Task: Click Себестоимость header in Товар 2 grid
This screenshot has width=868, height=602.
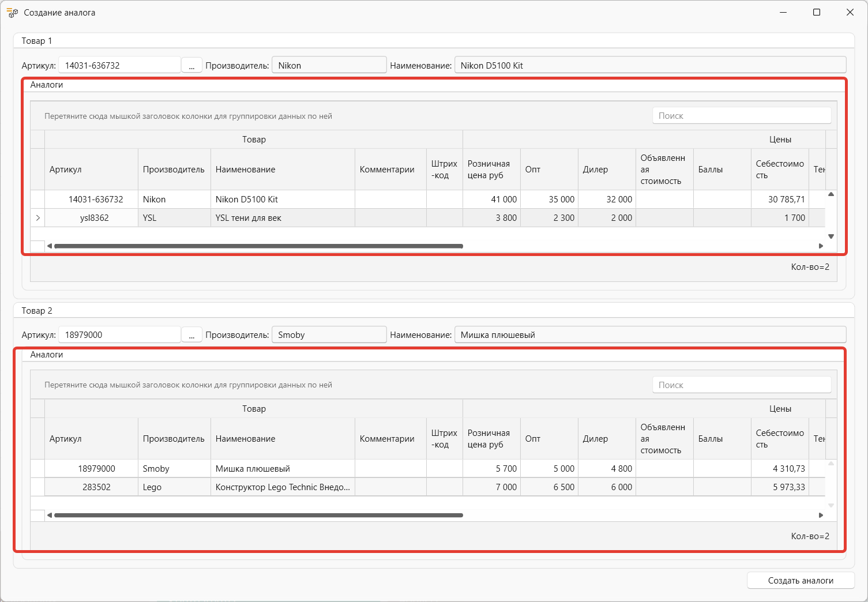Action: (x=780, y=438)
